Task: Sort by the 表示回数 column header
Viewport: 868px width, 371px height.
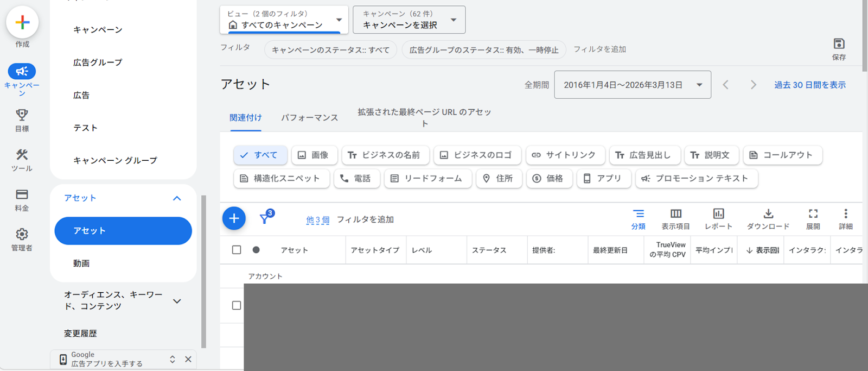Action: pos(763,250)
